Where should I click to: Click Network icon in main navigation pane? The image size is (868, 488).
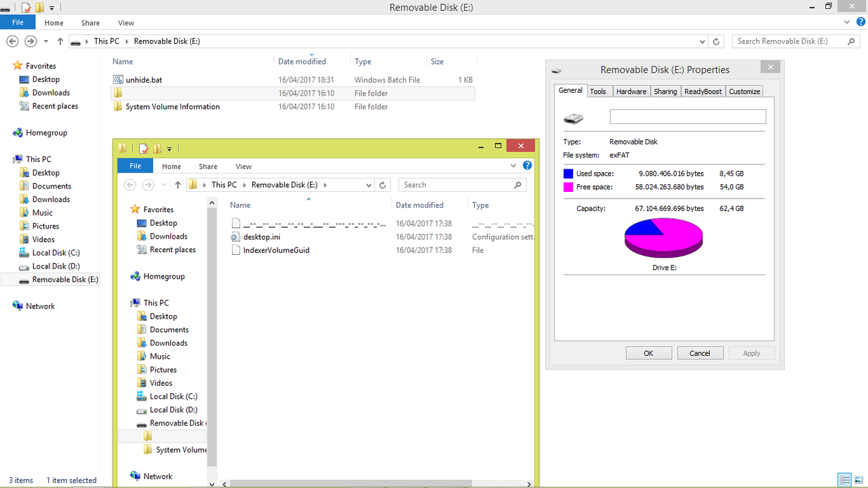(x=18, y=306)
